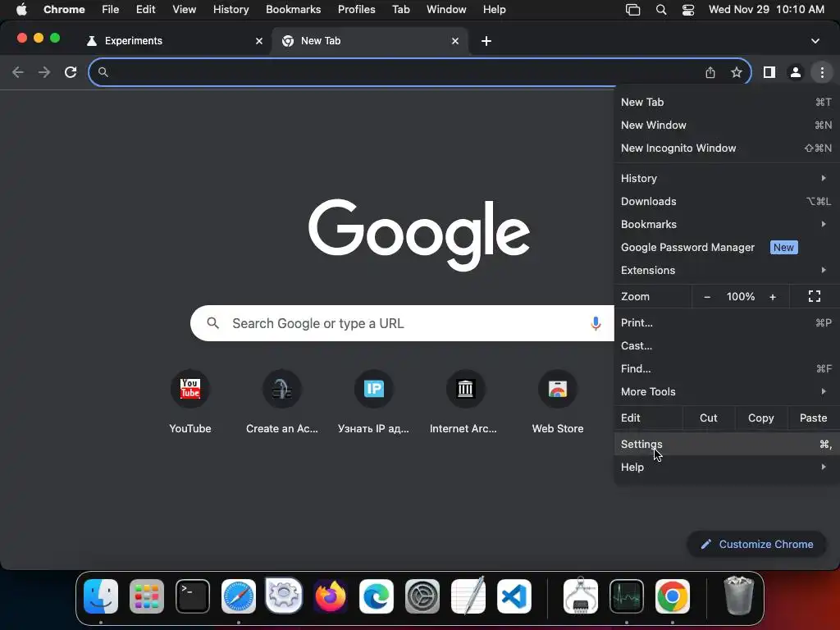The image size is (840, 630).
Task: Decrease zoom with minus button
Action: pos(707,297)
